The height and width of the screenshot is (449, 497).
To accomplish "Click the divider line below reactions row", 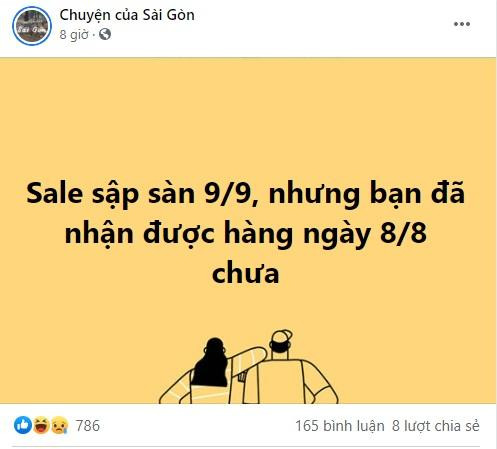I will coord(246,446).
